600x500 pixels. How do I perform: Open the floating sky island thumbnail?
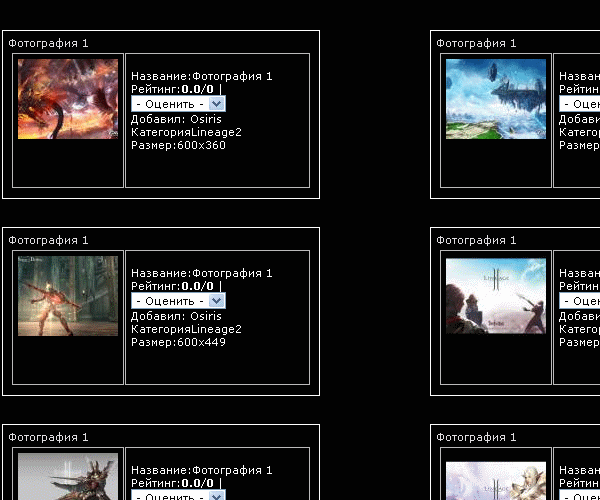[496, 99]
